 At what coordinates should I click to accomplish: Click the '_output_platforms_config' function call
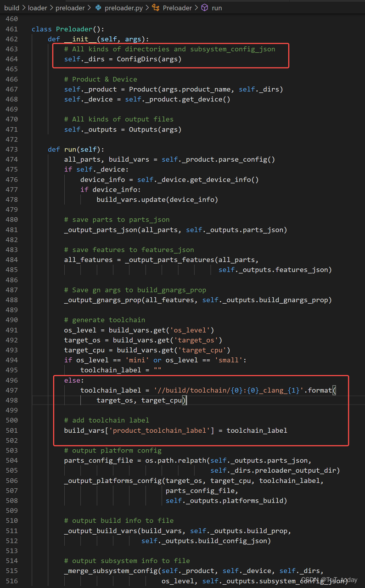[x=112, y=481]
